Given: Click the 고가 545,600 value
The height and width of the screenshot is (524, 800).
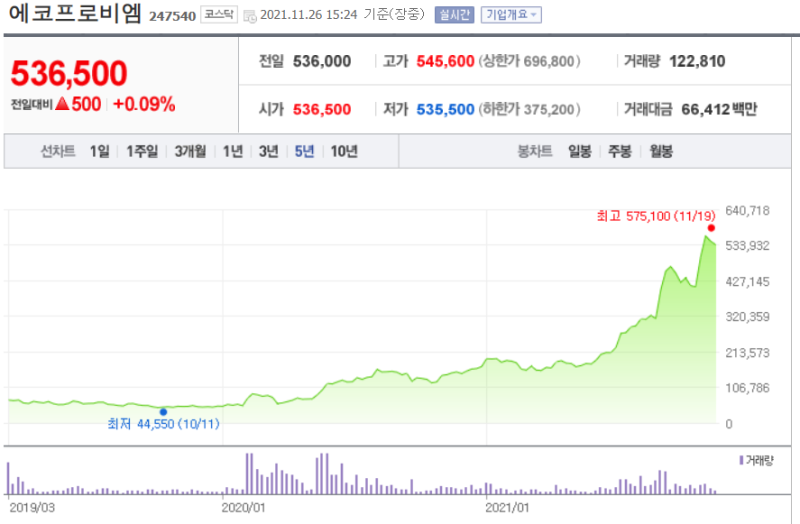Looking at the screenshot, I should click(x=445, y=61).
